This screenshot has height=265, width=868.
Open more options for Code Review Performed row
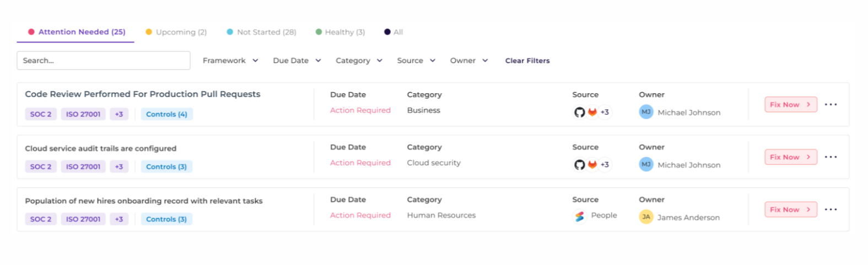click(x=831, y=104)
